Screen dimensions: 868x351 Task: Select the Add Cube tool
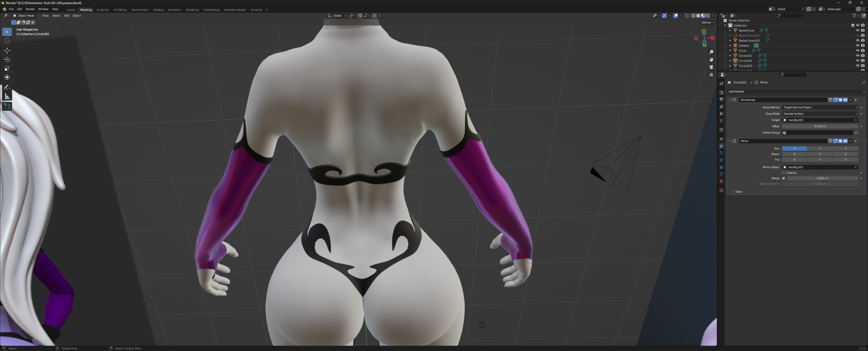(x=7, y=106)
